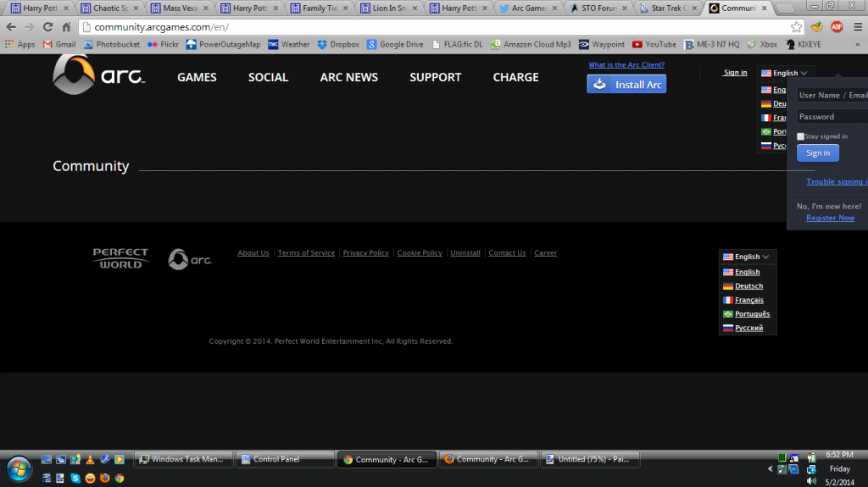This screenshot has height=487, width=868.
Task: Click the header Sign in link
Action: click(735, 73)
